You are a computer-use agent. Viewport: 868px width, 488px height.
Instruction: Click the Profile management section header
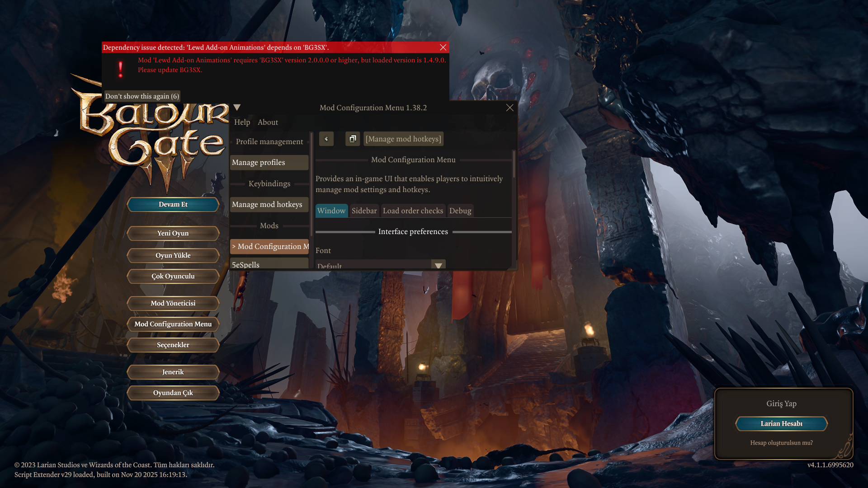click(269, 141)
